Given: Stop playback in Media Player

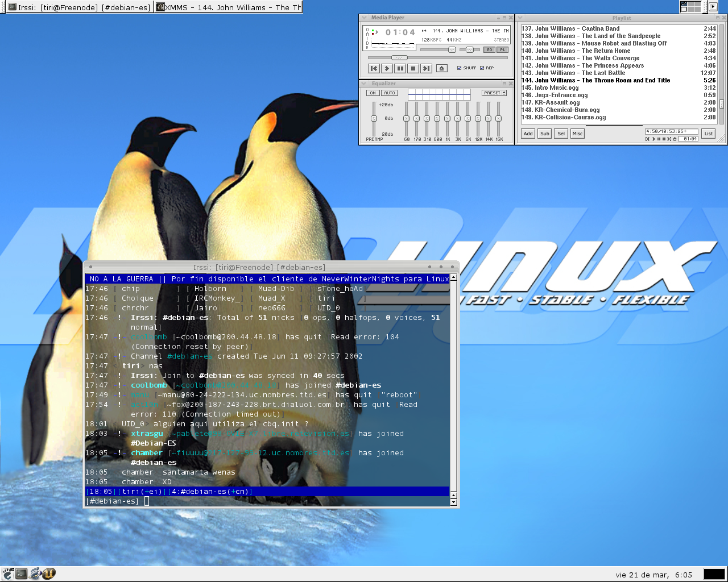Looking at the screenshot, I should 413,68.
